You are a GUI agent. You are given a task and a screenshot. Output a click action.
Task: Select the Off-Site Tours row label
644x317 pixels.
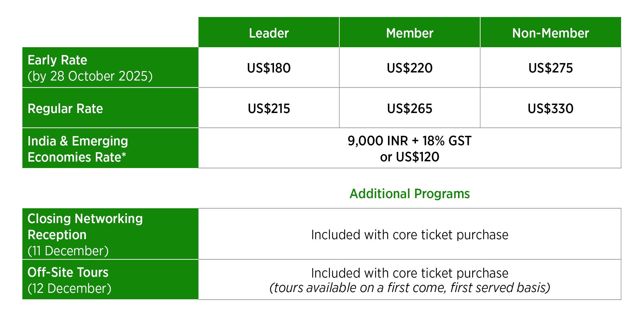(x=68, y=272)
